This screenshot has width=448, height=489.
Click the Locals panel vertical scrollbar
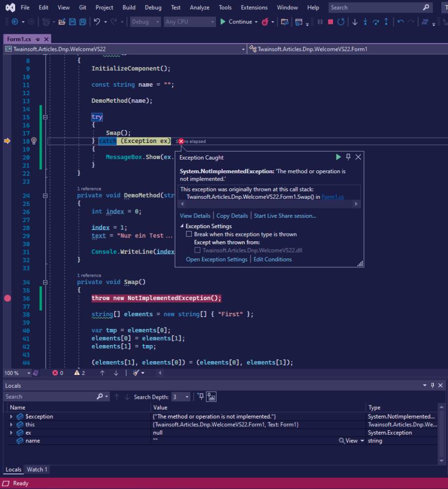coord(442,434)
